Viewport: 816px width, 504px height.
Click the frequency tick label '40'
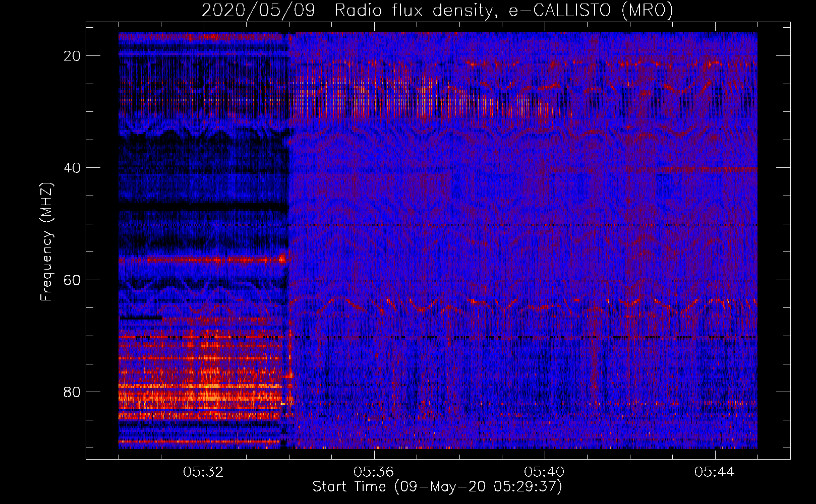(x=73, y=168)
